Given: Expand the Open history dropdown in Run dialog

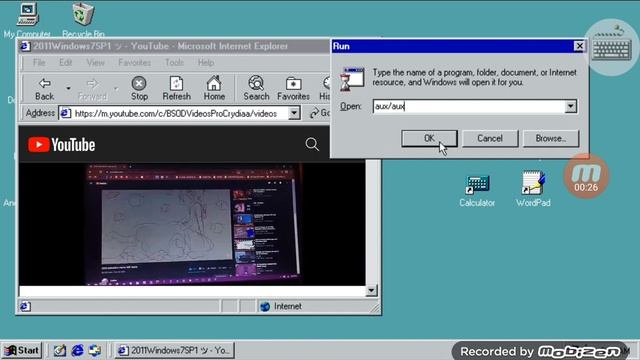Looking at the screenshot, I should [x=571, y=107].
